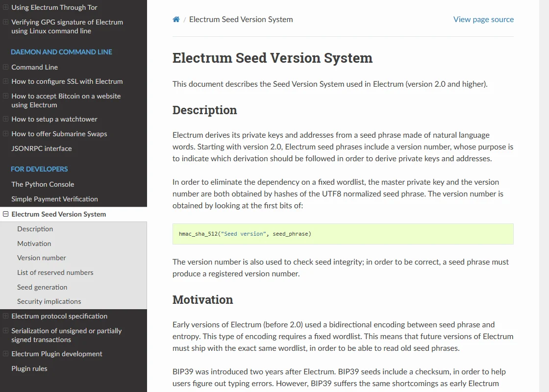The image size is (549, 392).
Task: Click the FOR DEVELOPERS caption
Action: [39, 169]
